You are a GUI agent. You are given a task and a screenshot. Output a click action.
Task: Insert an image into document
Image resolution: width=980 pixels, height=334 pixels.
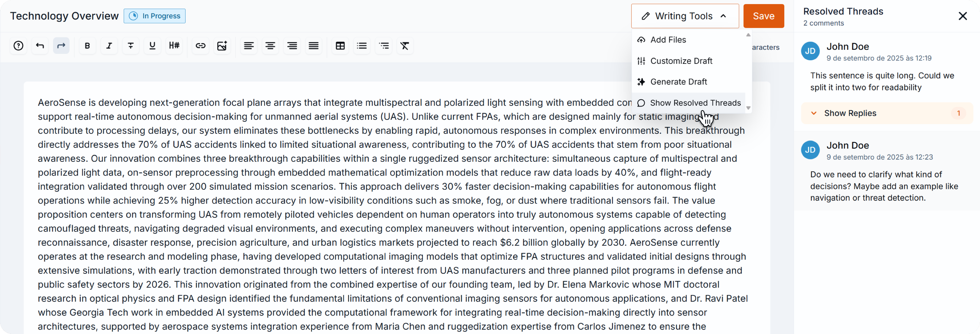pos(222,46)
